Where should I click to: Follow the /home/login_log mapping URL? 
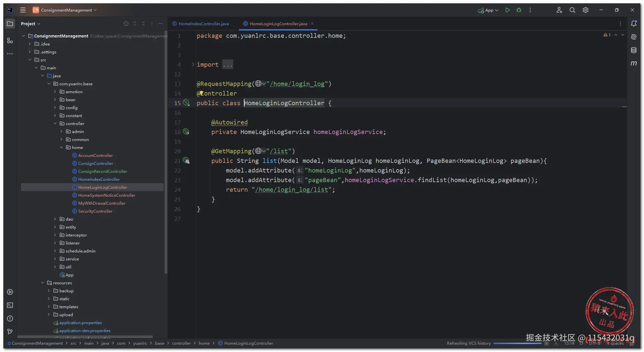click(x=297, y=84)
